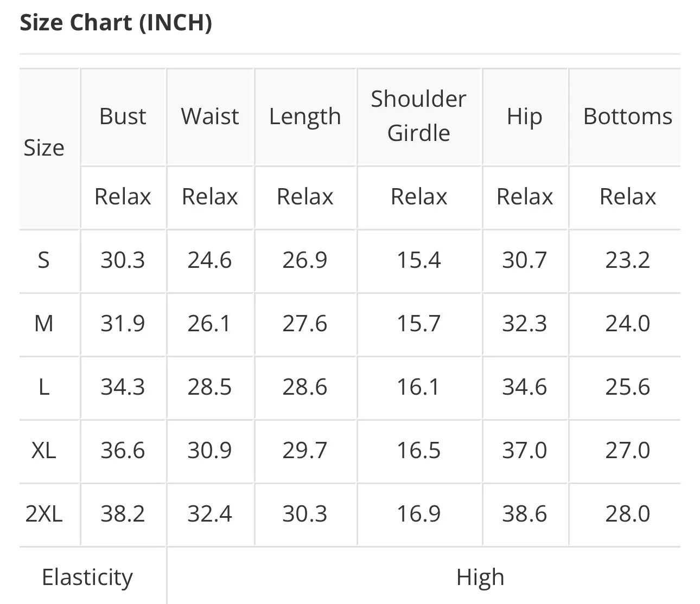
Task: Select the Waist column header
Action: [x=210, y=117]
